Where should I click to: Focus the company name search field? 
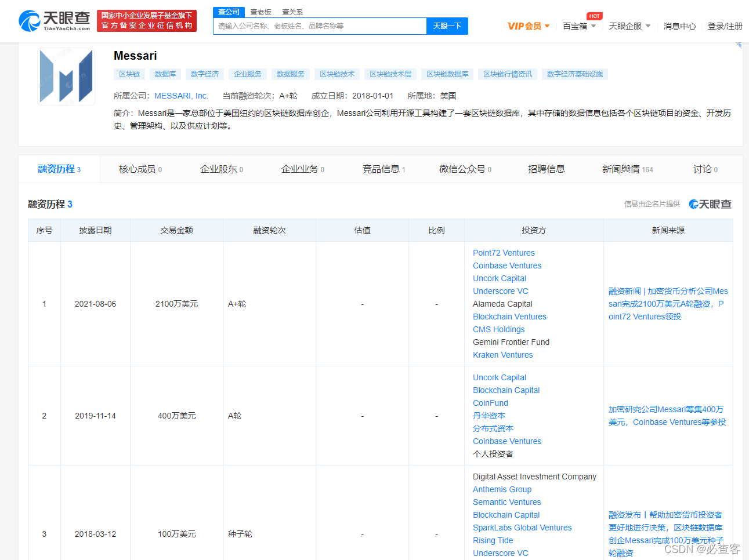coord(320,26)
